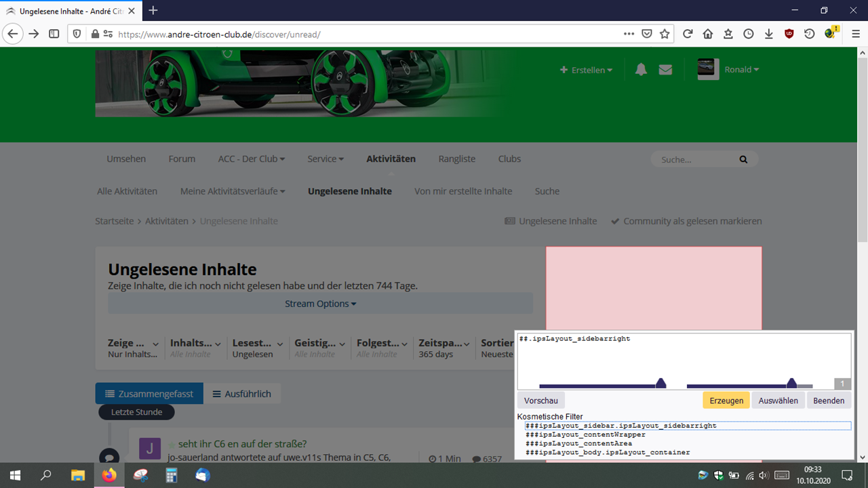Open the Inhalts... filter dropdown

point(195,348)
